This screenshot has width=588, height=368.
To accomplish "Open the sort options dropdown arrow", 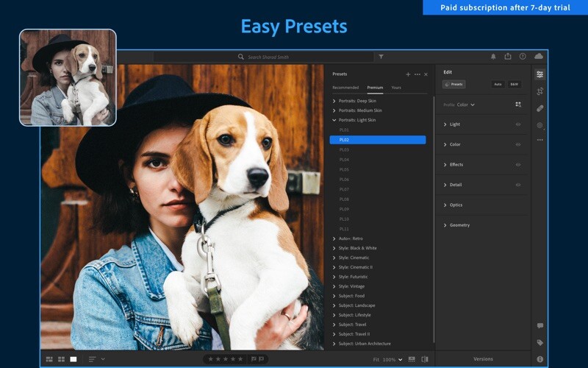I will coord(103,359).
